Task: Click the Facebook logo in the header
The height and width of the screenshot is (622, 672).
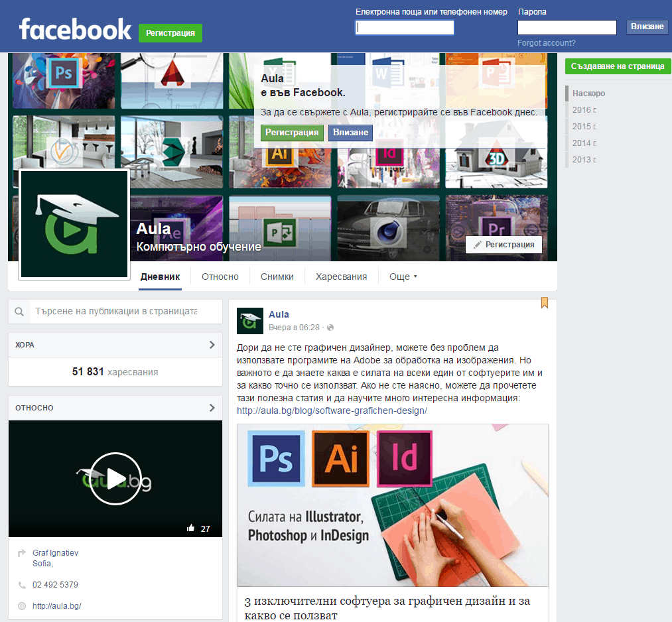Action: coord(75,29)
